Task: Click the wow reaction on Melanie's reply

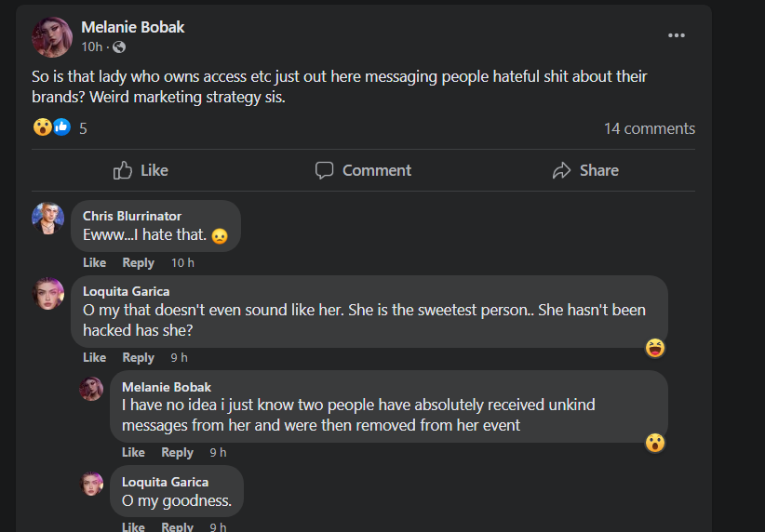Action: 655,443
